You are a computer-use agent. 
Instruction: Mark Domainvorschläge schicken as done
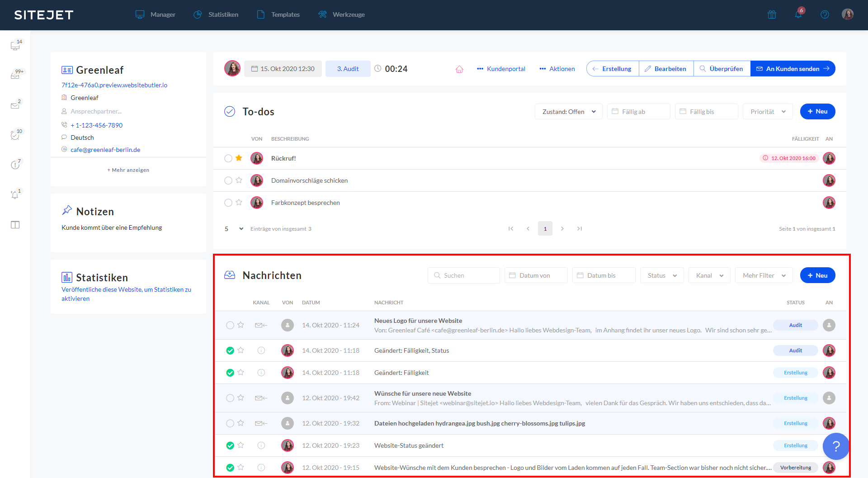coord(228,180)
